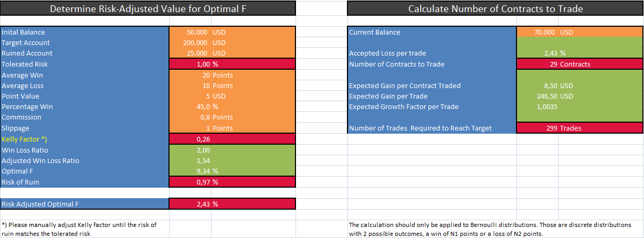Image resolution: width=644 pixels, height=238 pixels.
Task: Click the 299 Trades result cell
Action: (580, 128)
